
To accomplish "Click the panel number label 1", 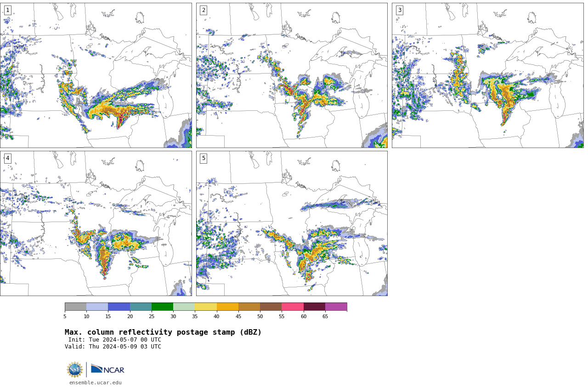I will click(7, 10).
